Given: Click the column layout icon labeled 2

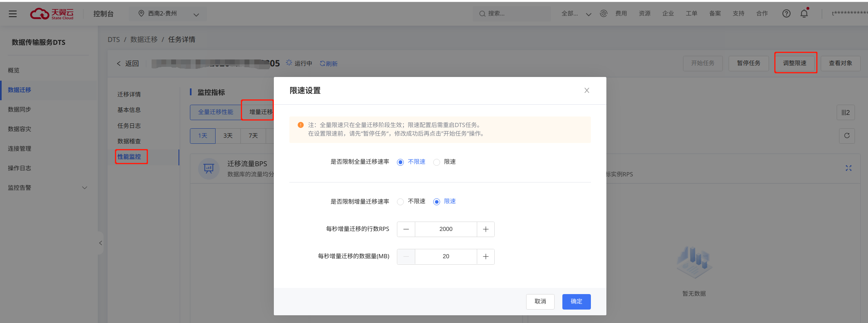Looking at the screenshot, I should coord(846,112).
